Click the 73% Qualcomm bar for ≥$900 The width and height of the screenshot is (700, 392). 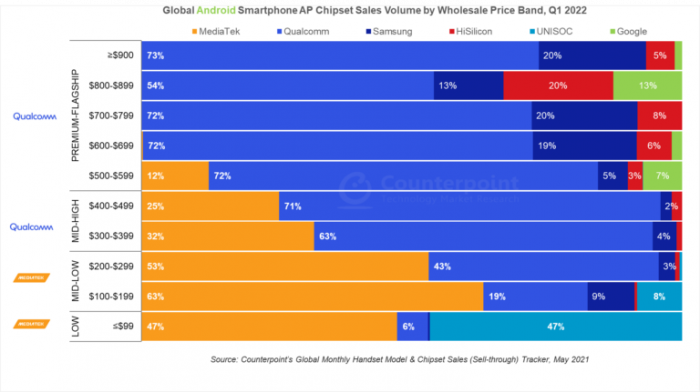[x=340, y=55]
